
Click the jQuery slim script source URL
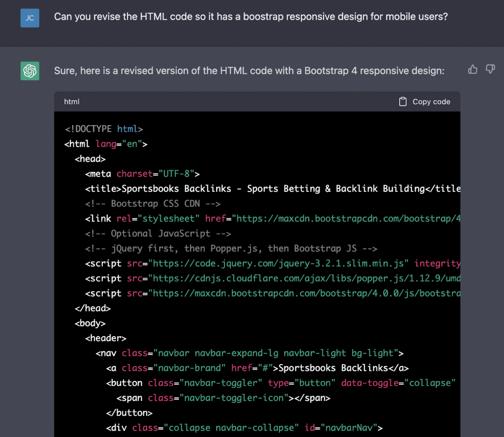(281, 263)
